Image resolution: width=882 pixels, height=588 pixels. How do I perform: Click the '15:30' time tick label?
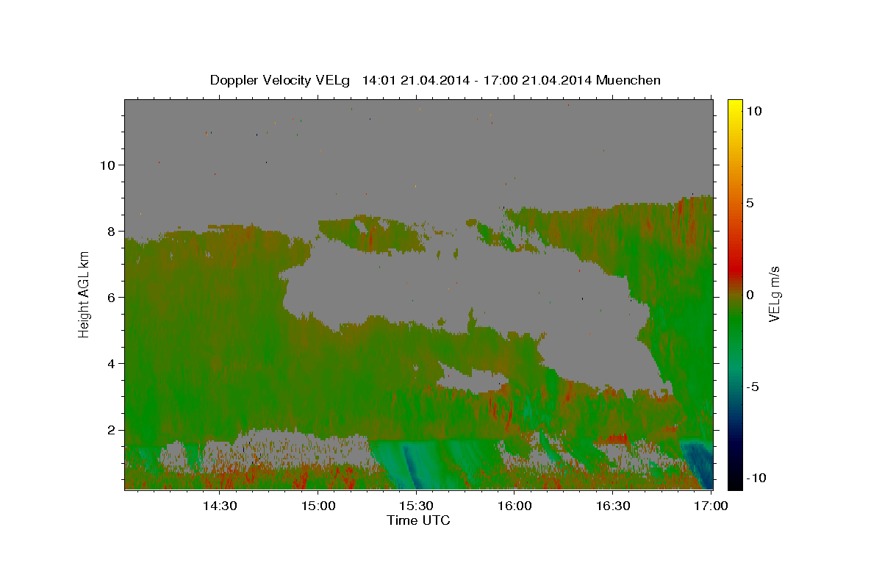click(416, 506)
